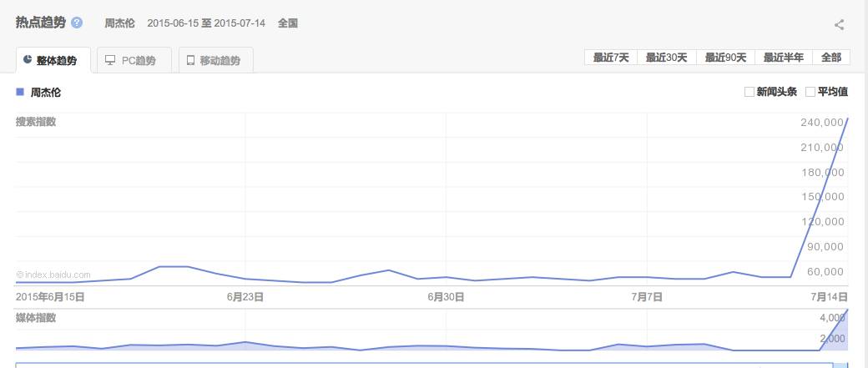Enable the 新闻头条 checkbox
The width and height of the screenshot is (868, 368).
749,92
